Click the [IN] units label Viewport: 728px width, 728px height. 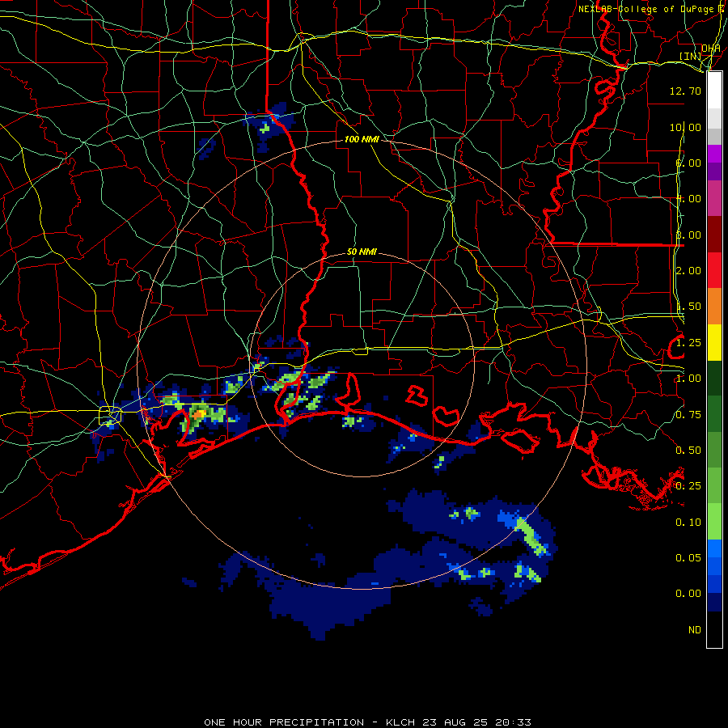(x=691, y=56)
